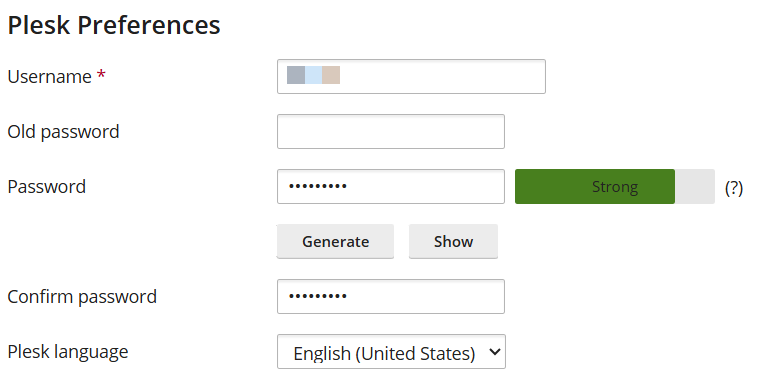Click the Plesk Preferences heading
This screenshot has width=781, height=392.
[114, 25]
